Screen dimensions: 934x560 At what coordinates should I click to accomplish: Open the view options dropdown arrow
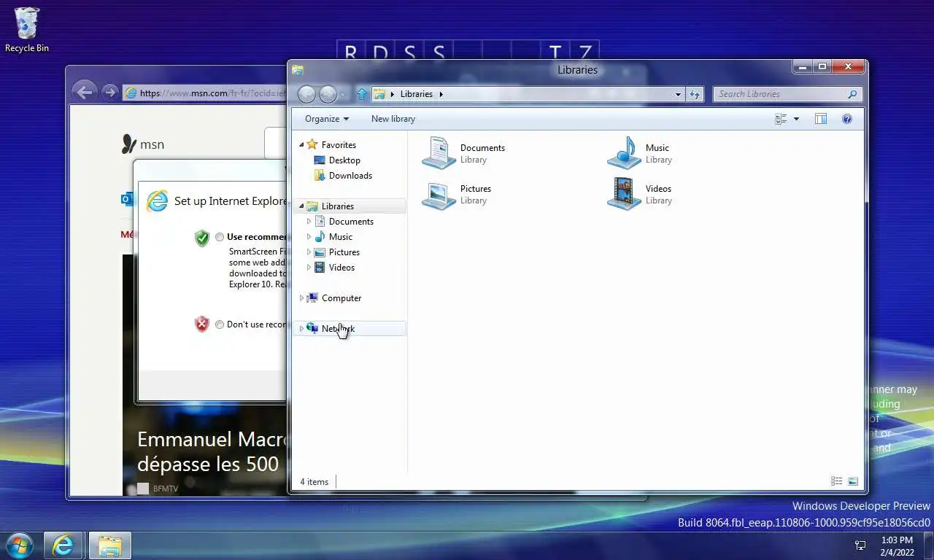[x=796, y=119]
